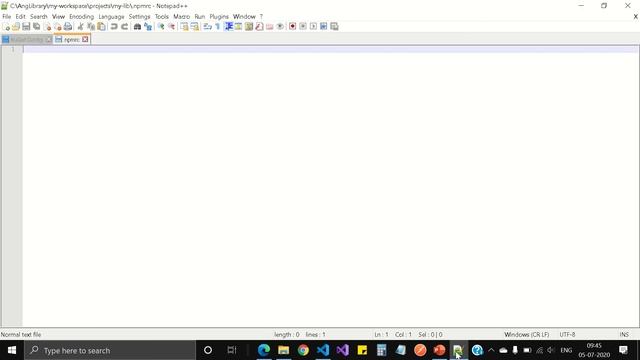Save the current file using the toolbar
This screenshot has width=640, height=360.
[26, 27]
